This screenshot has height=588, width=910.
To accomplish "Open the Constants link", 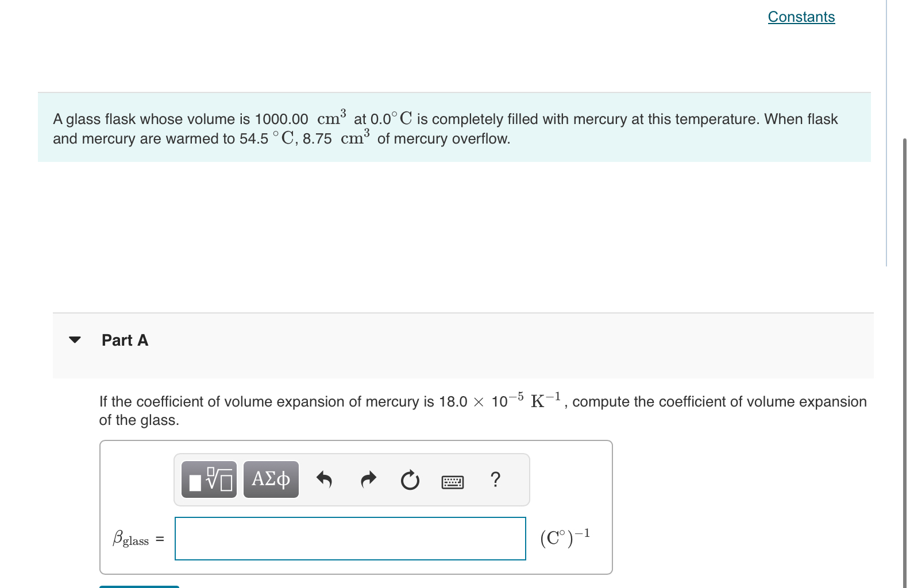I will point(801,17).
